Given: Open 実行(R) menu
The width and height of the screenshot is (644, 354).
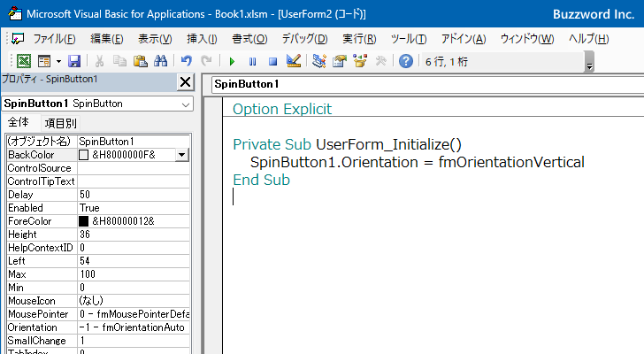Looking at the screenshot, I should tap(359, 39).
